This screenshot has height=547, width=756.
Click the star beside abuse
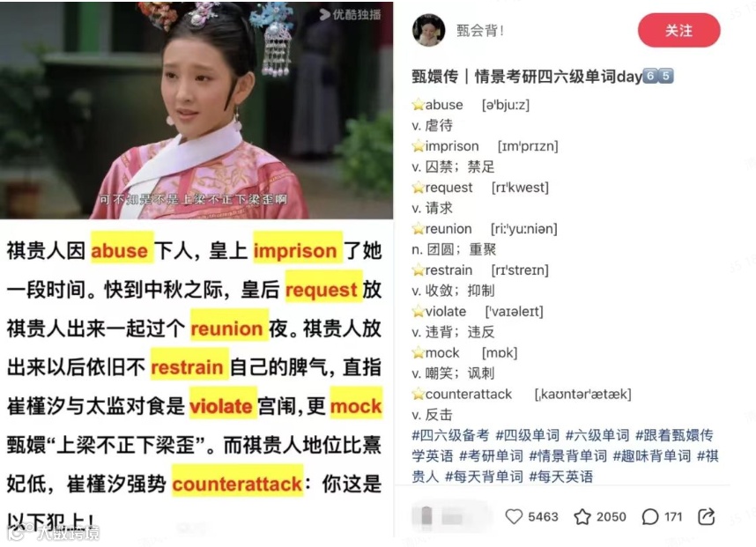coord(418,105)
